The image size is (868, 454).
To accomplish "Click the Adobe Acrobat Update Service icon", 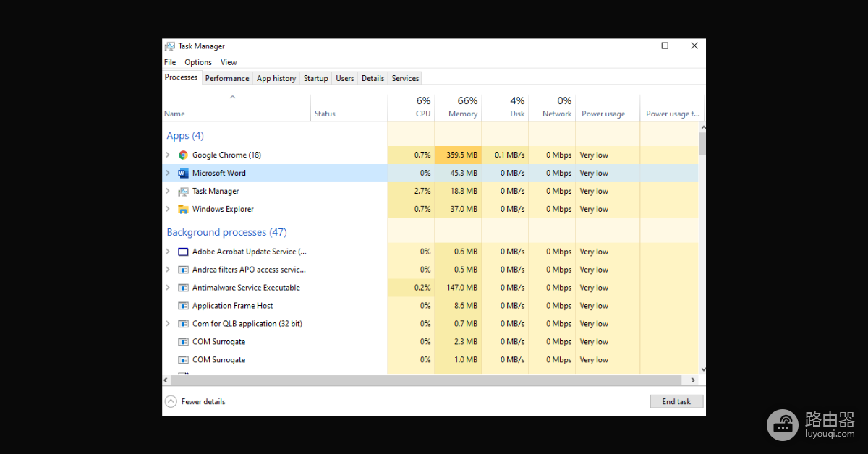I will (183, 252).
